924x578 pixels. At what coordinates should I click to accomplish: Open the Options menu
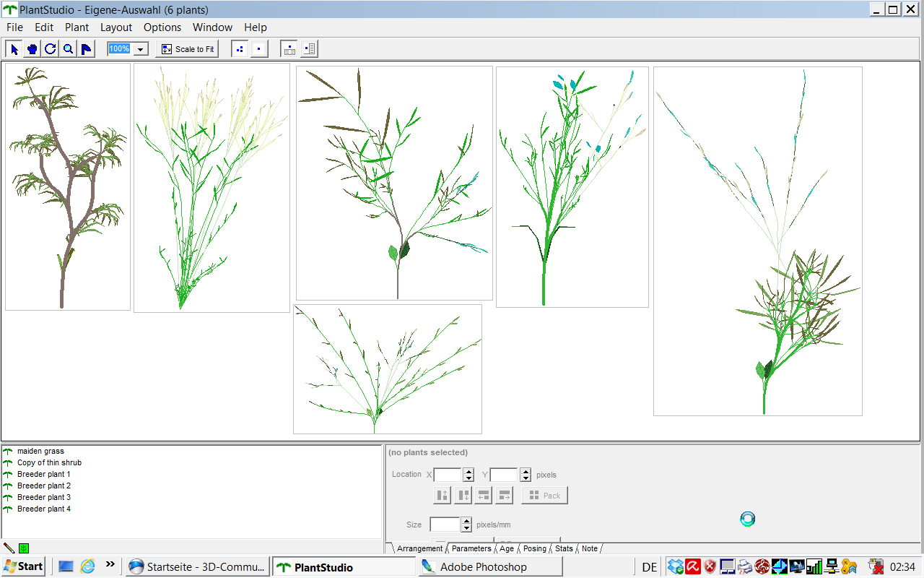tap(162, 27)
